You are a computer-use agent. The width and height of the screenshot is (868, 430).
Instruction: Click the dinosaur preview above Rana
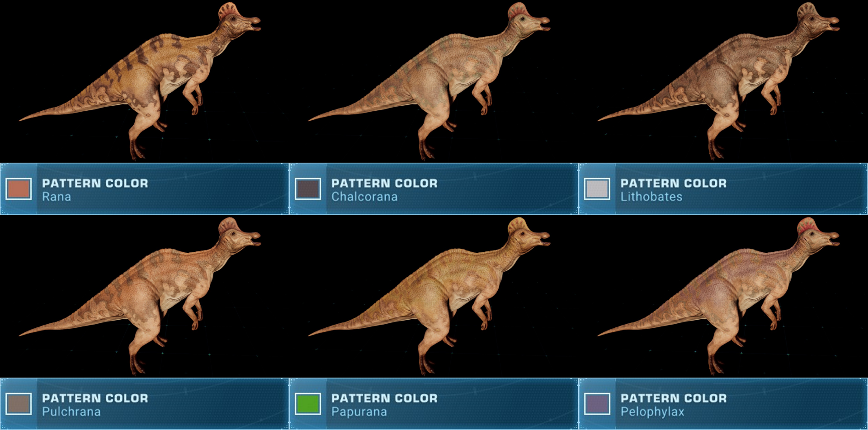(x=140, y=81)
